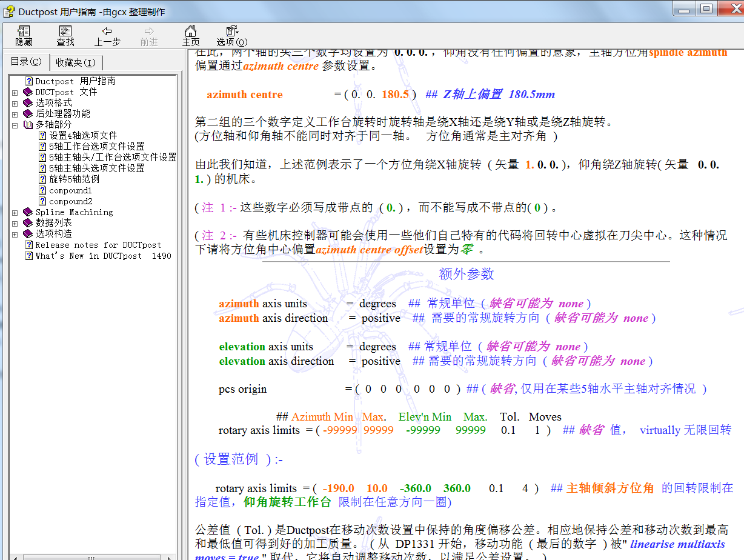
Task: Switch to the 收藏夹(I) favorites tab
Action: coord(76,62)
